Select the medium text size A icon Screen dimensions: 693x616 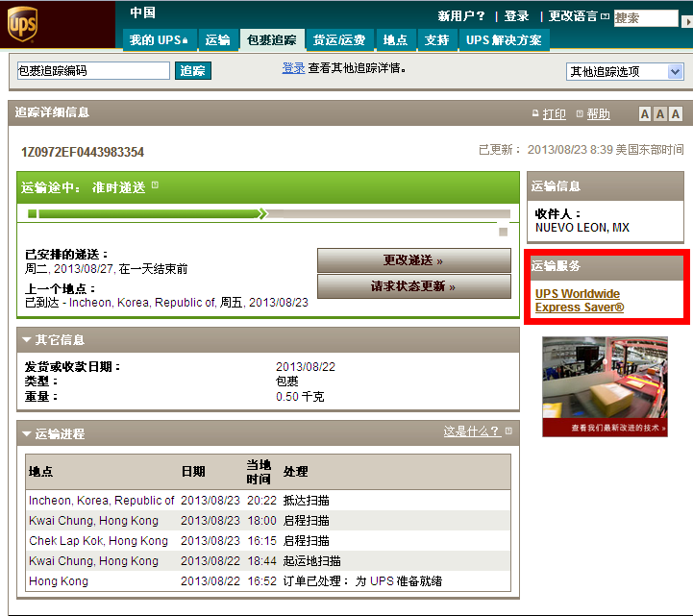pyautogui.click(x=660, y=114)
